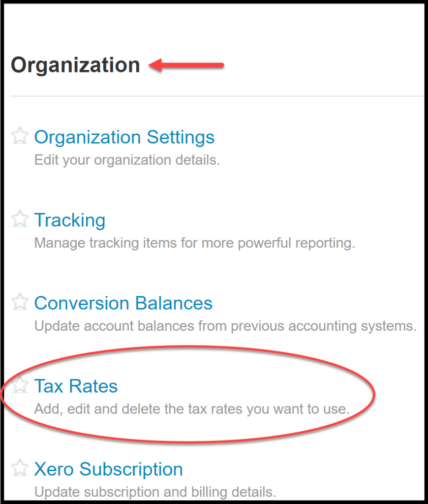Viewport: 428px width, 504px height.
Task: Favorite Organization Settings using its star
Action: (20, 136)
